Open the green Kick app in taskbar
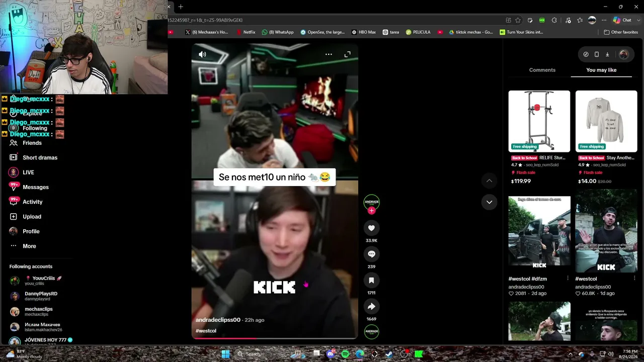The width and height of the screenshot is (644, 362). [419, 354]
